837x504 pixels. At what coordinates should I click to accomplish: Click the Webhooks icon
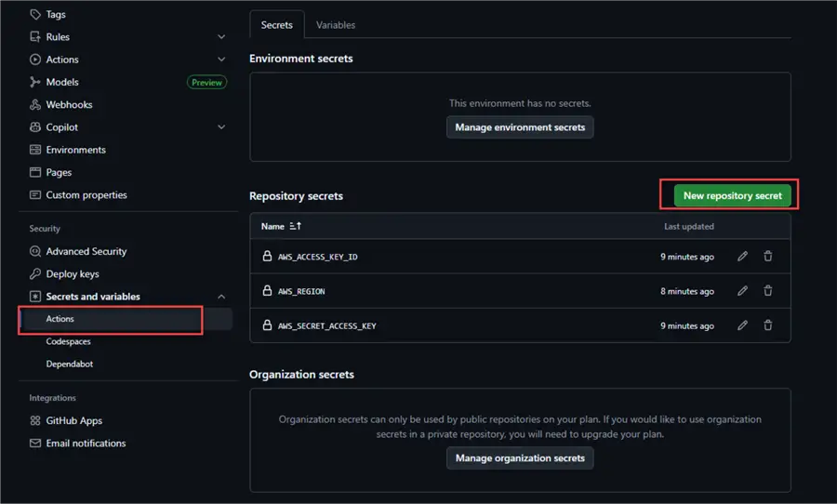(35, 105)
